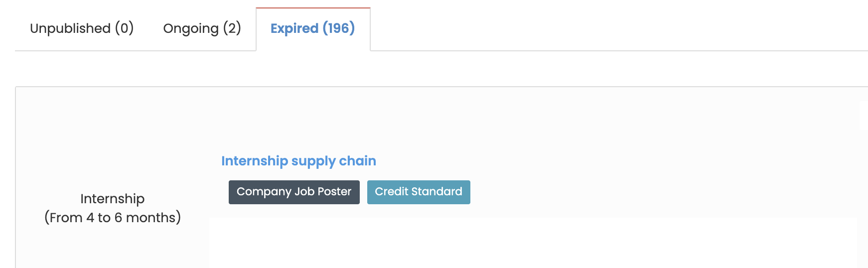Click the word "Unpublished" in the tab bar
Screen dimensions: 868x268
(70, 28)
